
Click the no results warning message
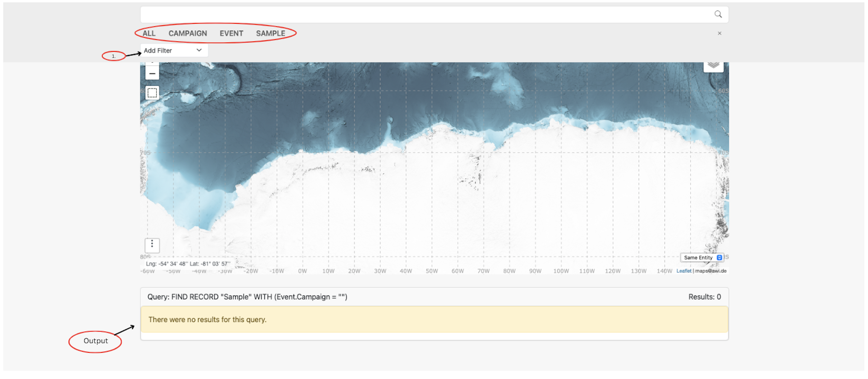207,319
